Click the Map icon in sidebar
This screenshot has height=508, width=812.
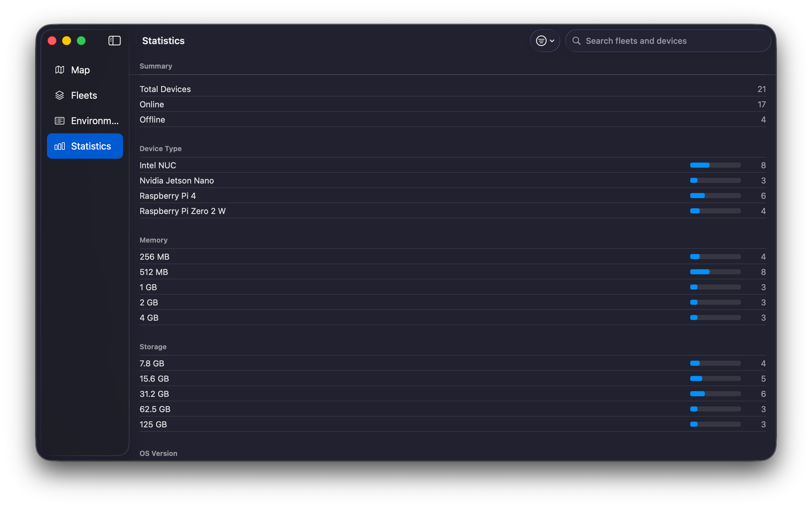tap(60, 70)
